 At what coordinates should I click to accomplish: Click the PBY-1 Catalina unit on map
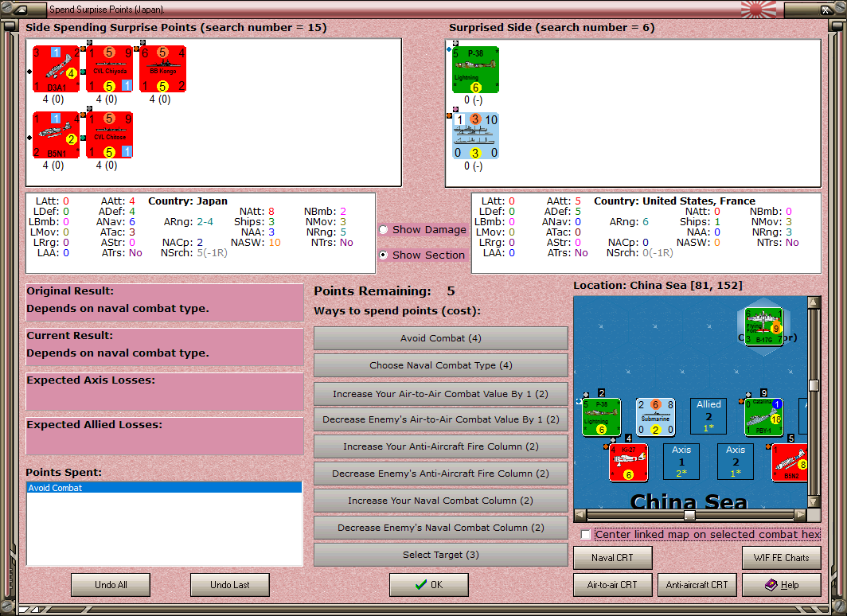click(764, 417)
